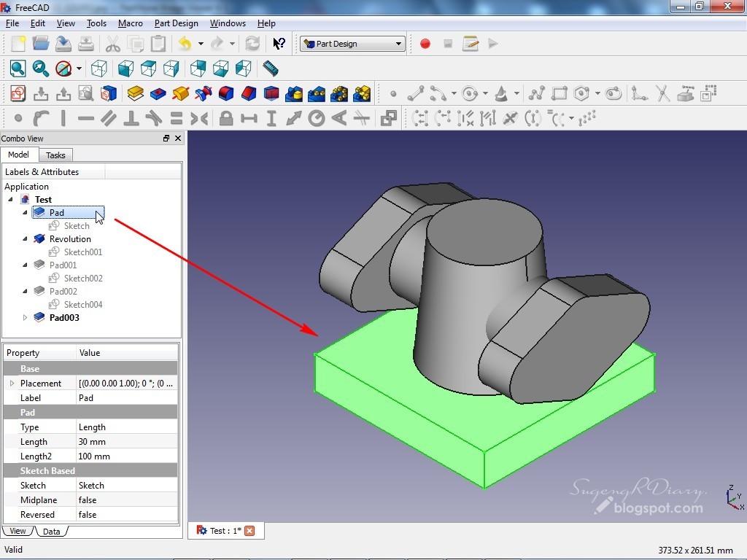Select the Pad tool
This screenshot has width=747, height=560.
pyautogui.click(x=135, y=93)
